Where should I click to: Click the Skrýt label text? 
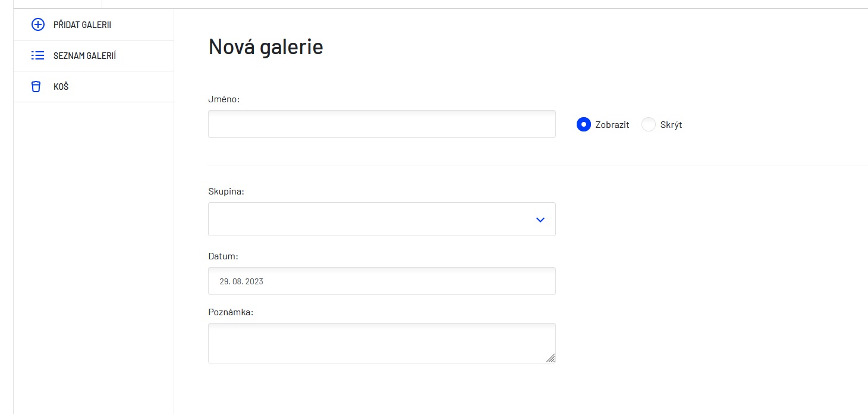tap(671, 125)
